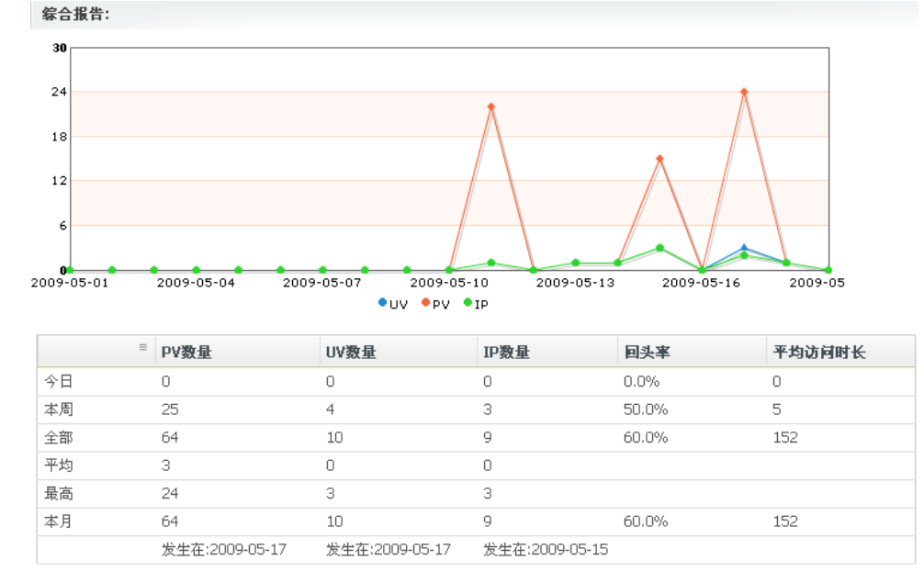This screenshot has width=924, height=572.
Task: Sort by the UV数量 column header
Action: point(351,353)
